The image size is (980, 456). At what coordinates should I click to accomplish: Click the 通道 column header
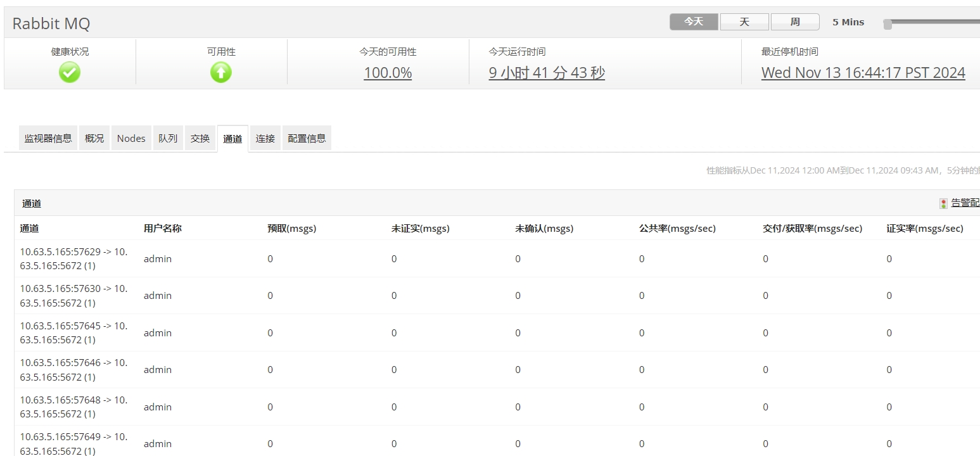tap(29, 229)
